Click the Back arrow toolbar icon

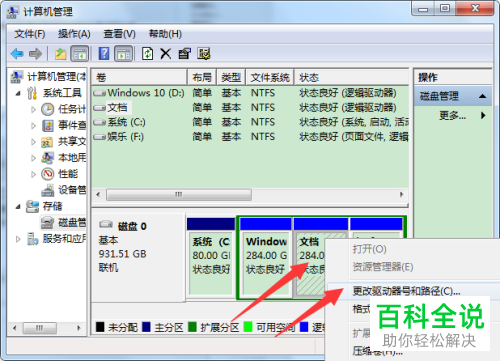tap(17, 53)
